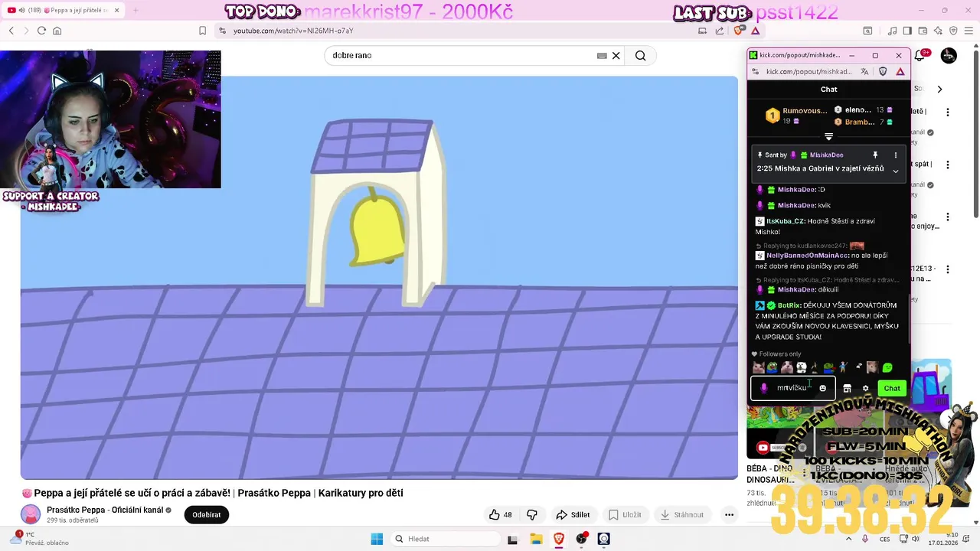Dislike the Peppa video
This screenshot has width=980, height=551.
point(532,515)
